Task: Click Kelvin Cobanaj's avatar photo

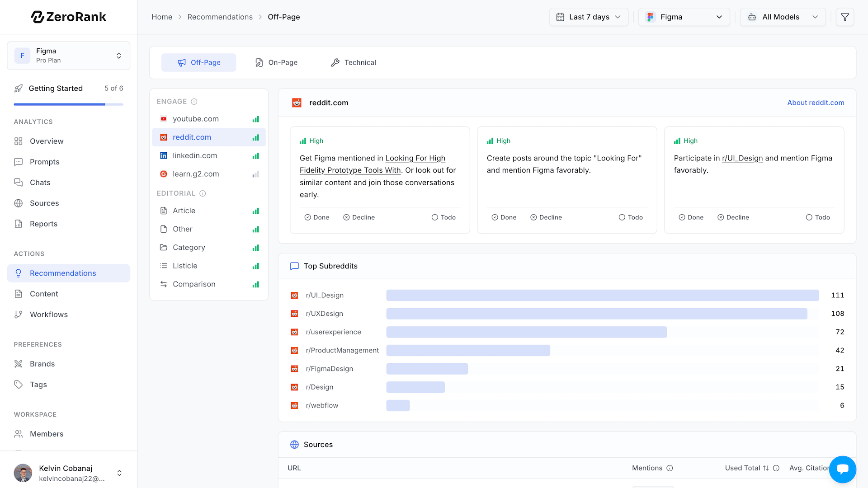Action: click(23, 473)
